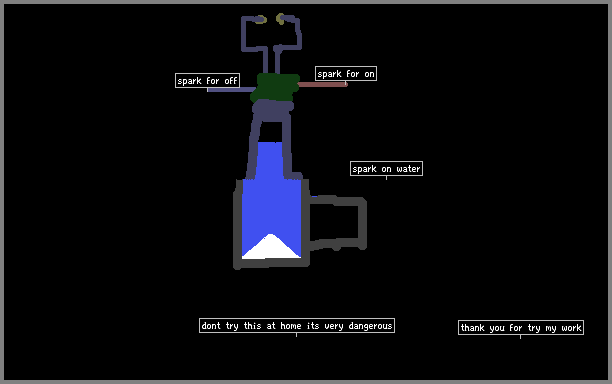Click the water in the narrow funnel neck
The height and width of the screenshot is (384, 612).
coord(269,160)
